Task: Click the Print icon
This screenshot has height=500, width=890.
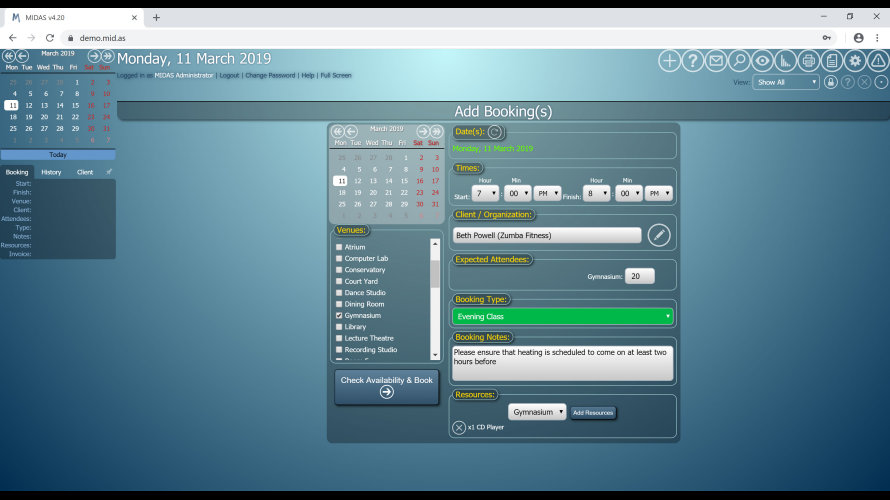Action: (x=809, y=61)
